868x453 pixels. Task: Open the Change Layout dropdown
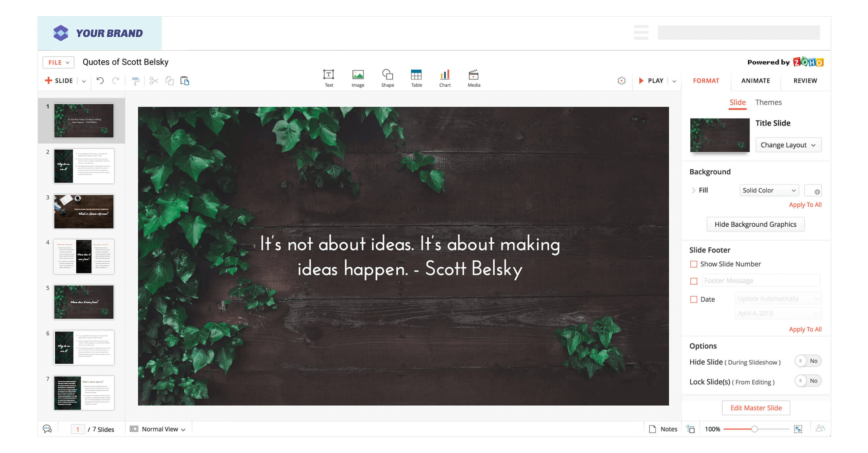[788, 145]
